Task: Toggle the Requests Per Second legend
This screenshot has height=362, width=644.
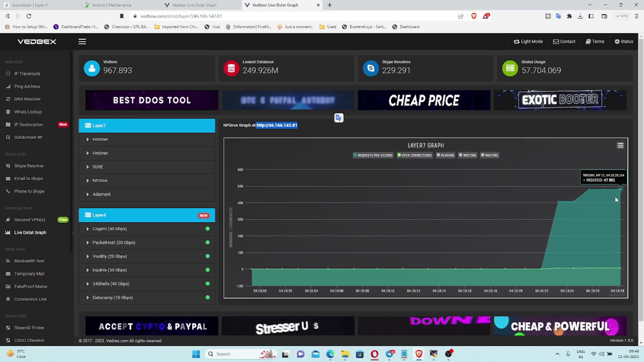Action: tap(373, 155)
